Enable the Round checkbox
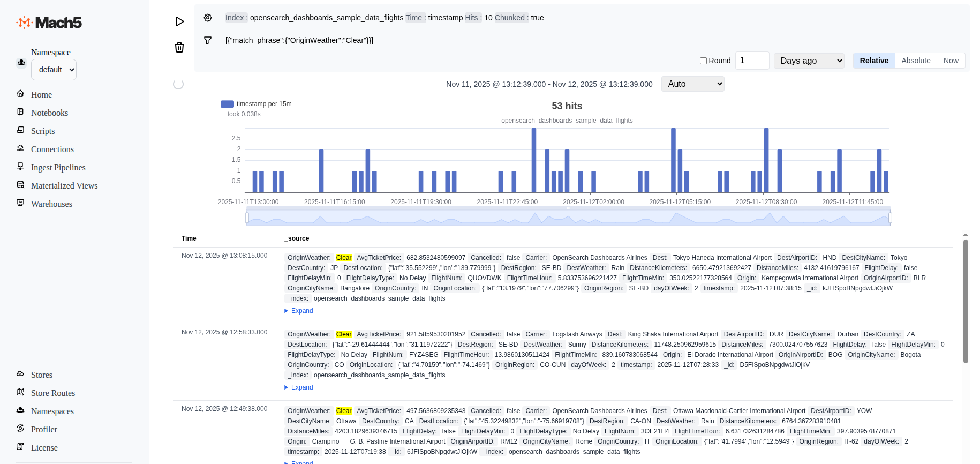The image size is (980, 464). point(703,61)
